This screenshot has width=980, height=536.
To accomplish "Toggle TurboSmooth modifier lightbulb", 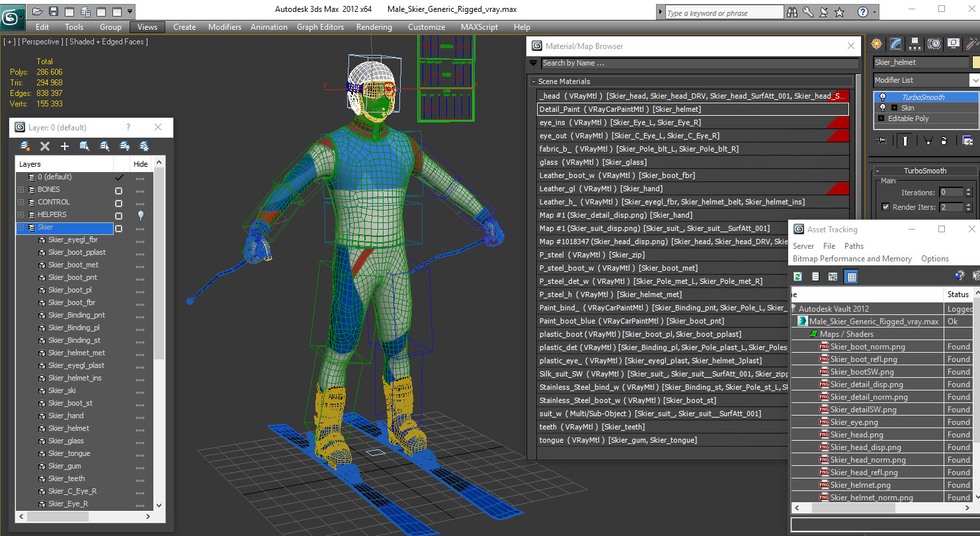I will [882, 97].
